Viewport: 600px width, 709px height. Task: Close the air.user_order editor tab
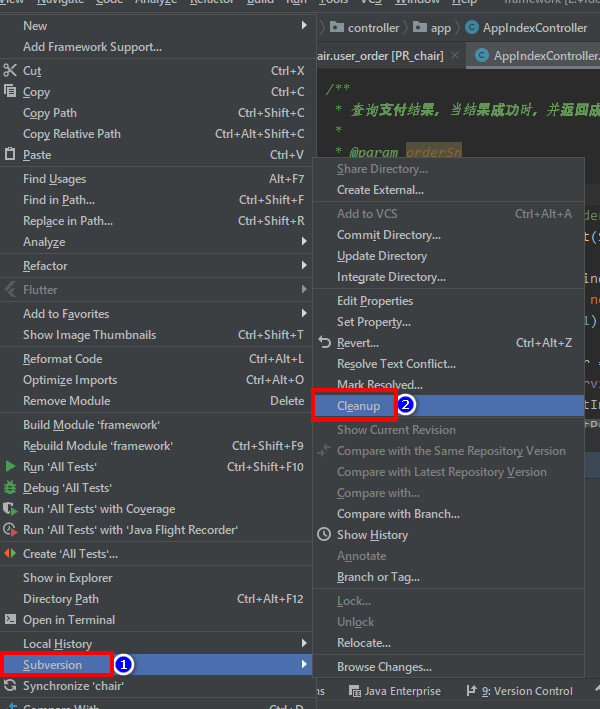tap(455, 56)
